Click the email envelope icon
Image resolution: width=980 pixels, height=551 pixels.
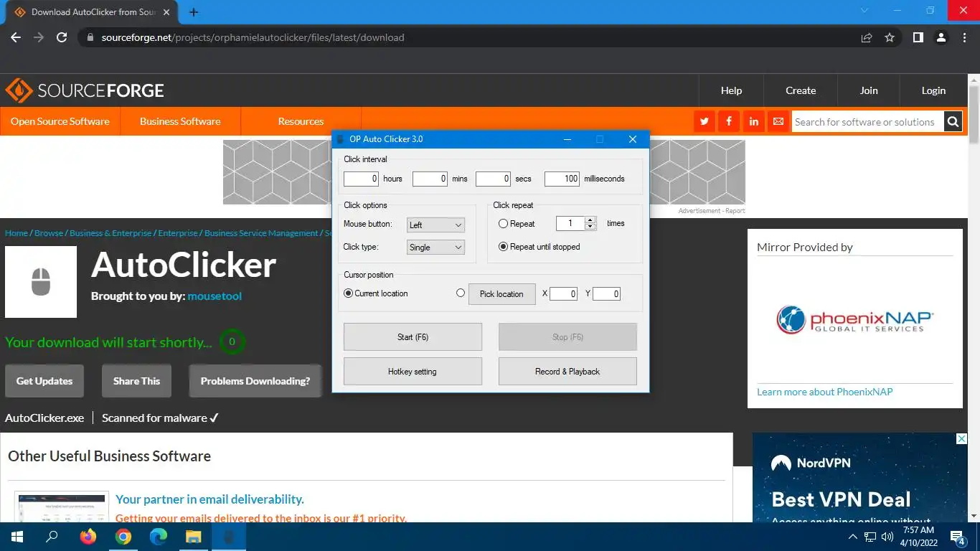(x=778, y=121)
